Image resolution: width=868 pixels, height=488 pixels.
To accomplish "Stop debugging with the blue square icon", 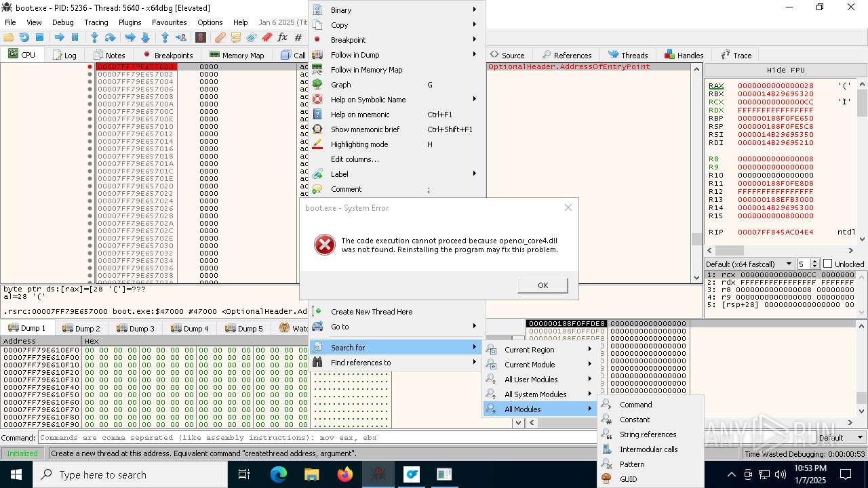I will (39, 37).
